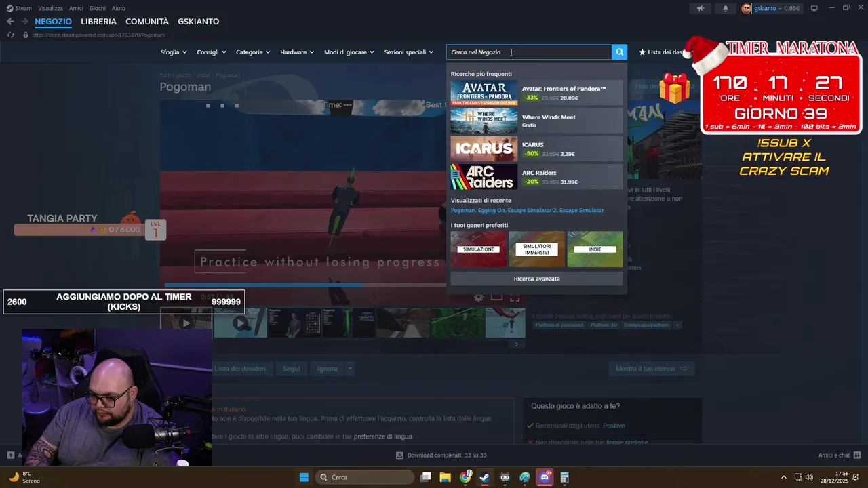Expand the Modi di giocare dropdown

coord(349,52)
